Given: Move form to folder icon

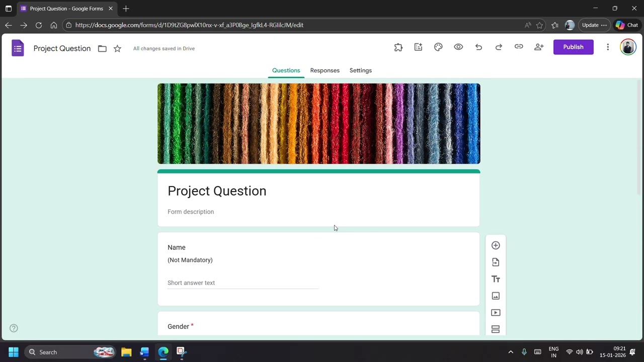Looking at the screenshot, I should coord(102,48).
